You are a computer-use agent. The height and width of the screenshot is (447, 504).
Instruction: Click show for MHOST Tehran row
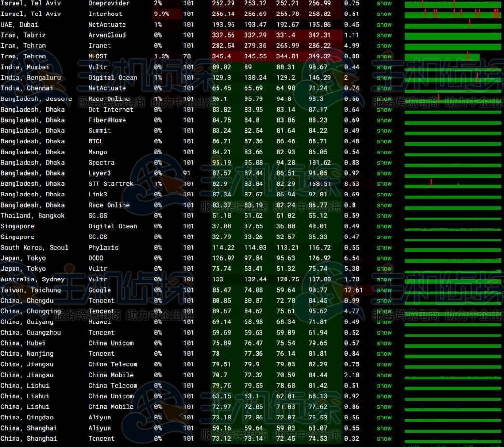pyautogui.click(x=384, y=56)
